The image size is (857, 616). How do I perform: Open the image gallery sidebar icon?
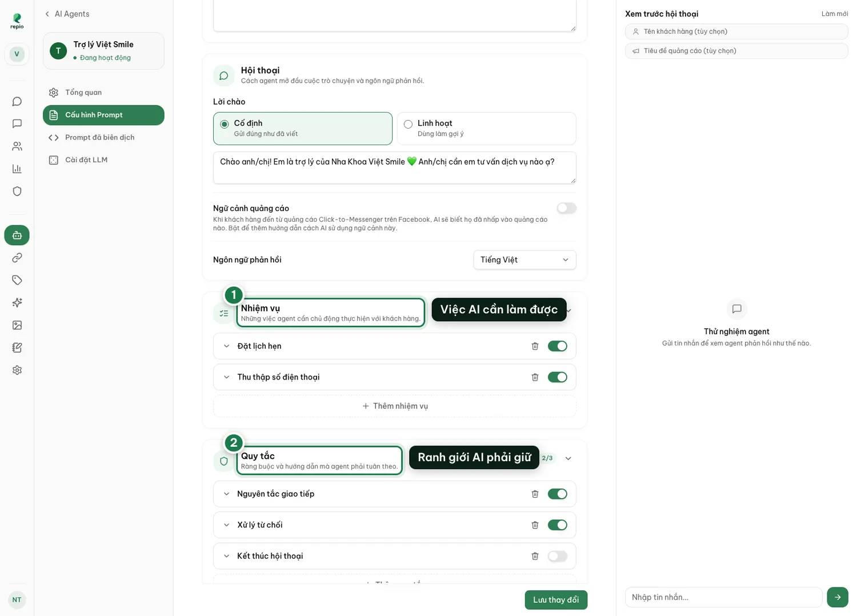pos(17,325)
